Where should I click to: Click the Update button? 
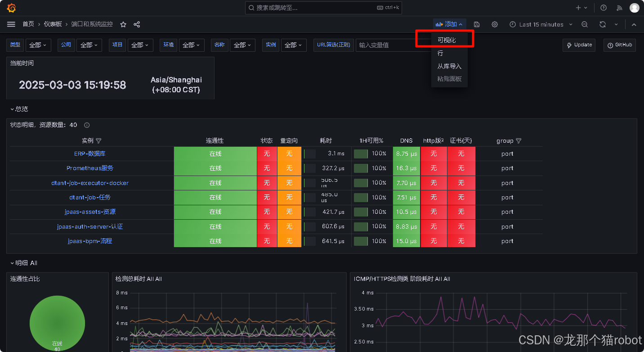pyautogui.click(x=579, y=45)
